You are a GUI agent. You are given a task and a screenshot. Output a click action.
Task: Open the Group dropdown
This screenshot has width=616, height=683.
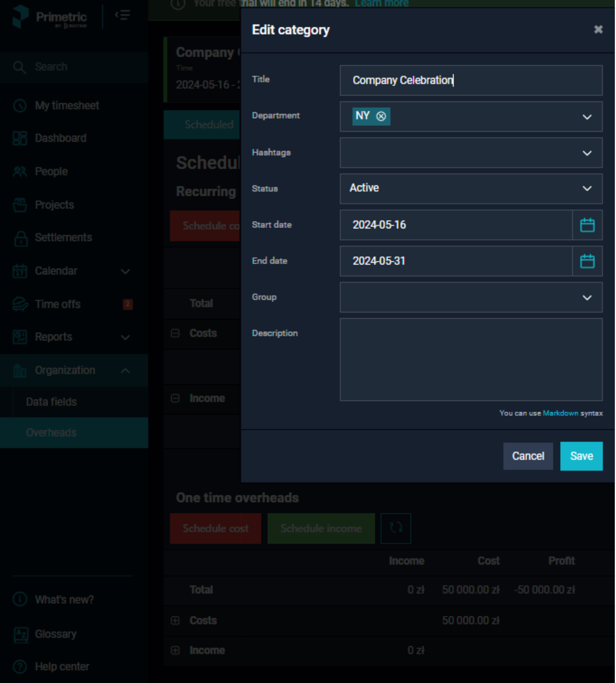[x=471, y=297]
